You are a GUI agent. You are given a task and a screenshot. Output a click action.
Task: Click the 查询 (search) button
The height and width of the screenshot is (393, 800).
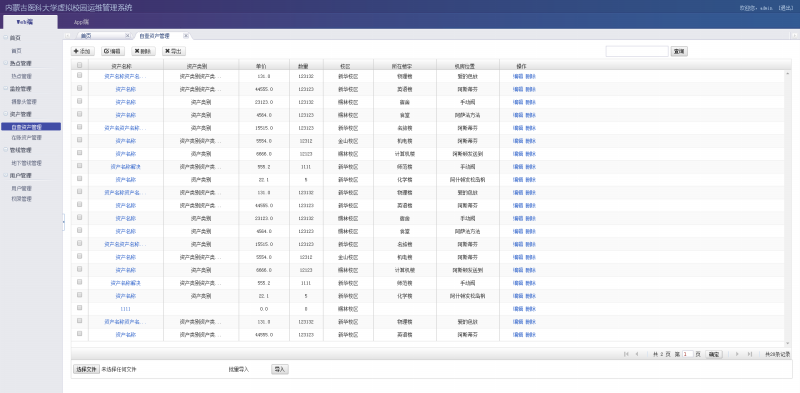(679, 51)
